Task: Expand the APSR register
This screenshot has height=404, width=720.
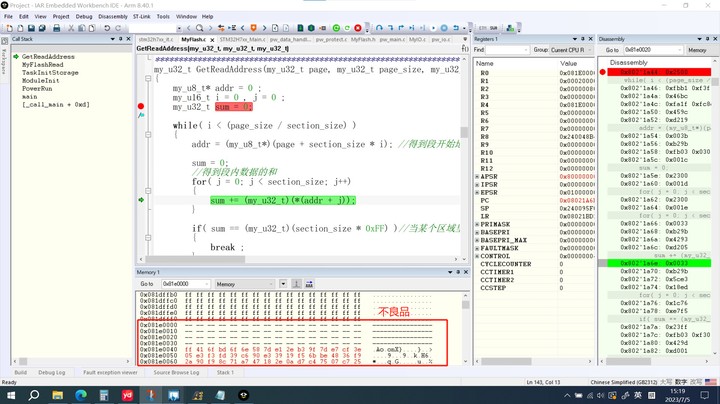Action: point(477,177)
